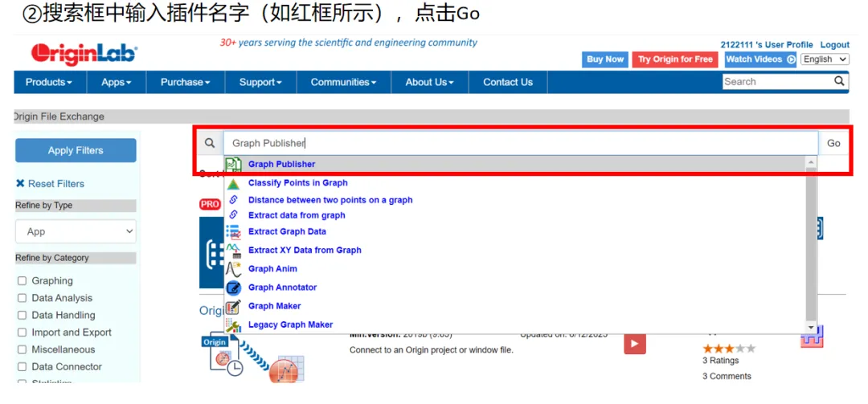
Task: Expand the Support menu
Action: (x=260, y=82)
